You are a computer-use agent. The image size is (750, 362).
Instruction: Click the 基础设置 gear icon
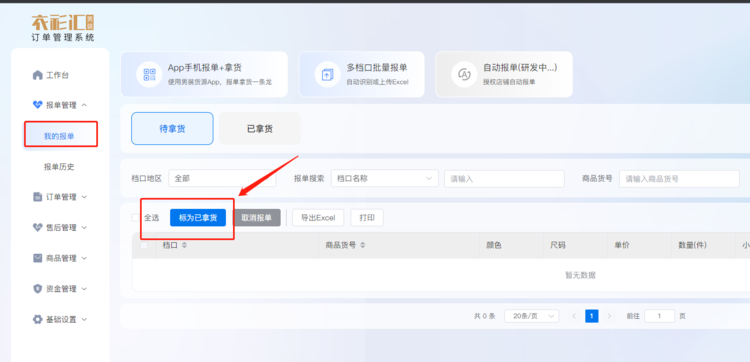pyautogui.click(x=37, y=319)
